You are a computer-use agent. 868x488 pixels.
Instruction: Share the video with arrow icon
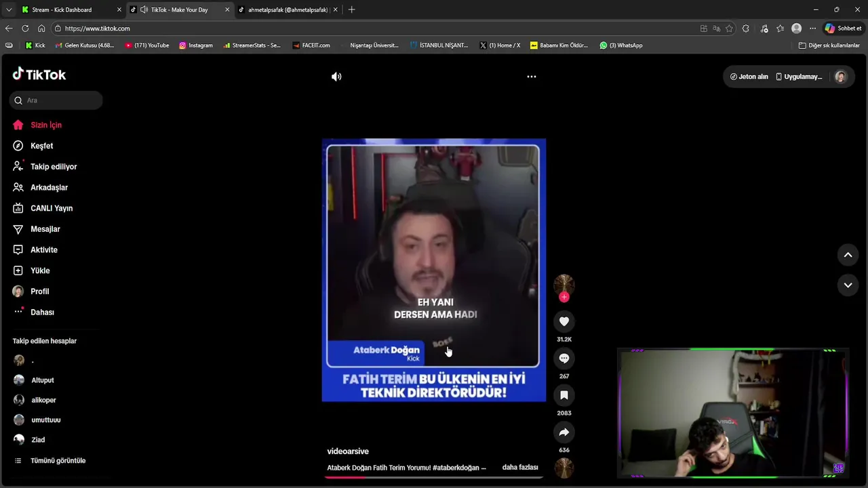coord(564,432)
